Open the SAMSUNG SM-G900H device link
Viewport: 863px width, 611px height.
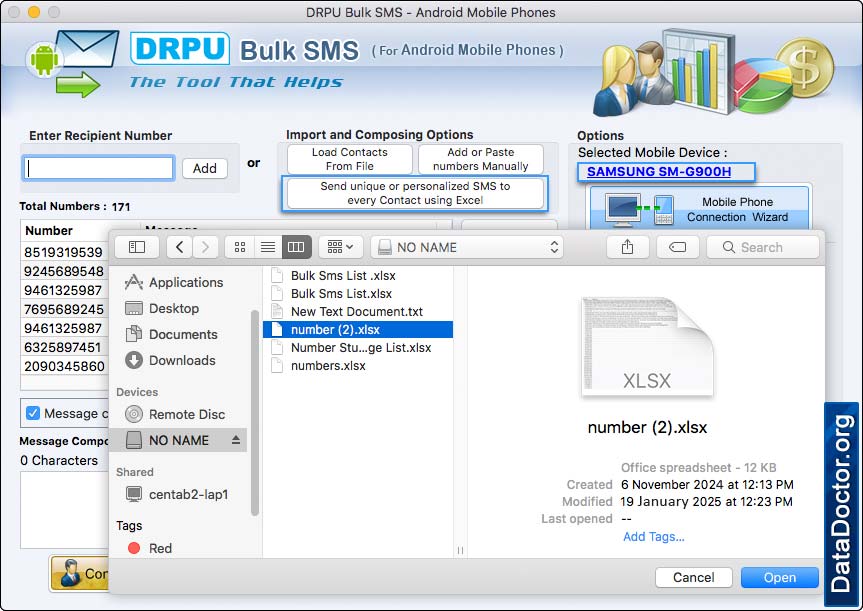click(x=659, y=172)
